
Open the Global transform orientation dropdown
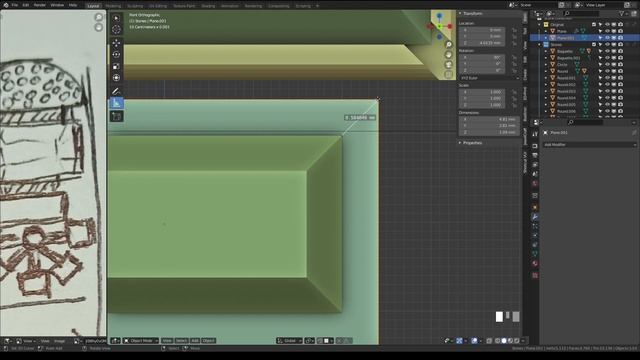[289, 341]
